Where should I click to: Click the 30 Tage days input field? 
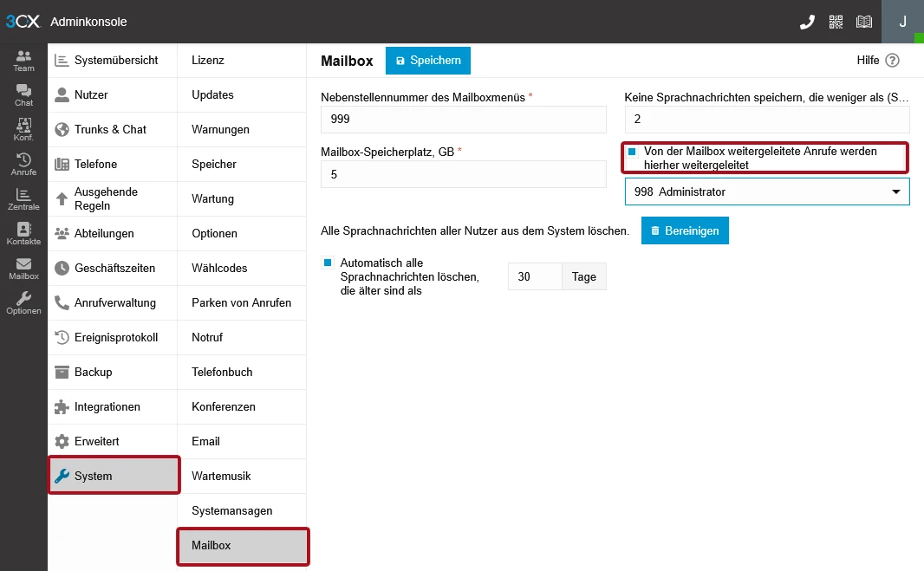(535, 276)
